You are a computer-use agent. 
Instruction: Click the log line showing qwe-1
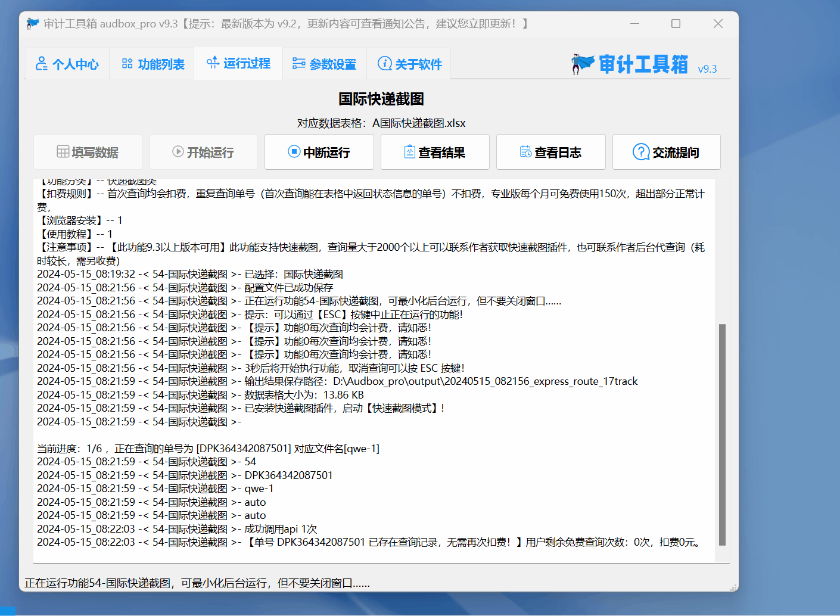coord(155,489)
